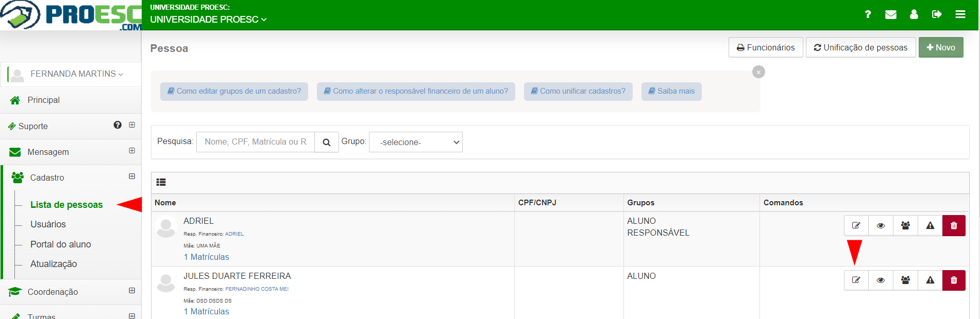Screen dimensions: 980x319
Task: Click Unificação de pessoas button
Action: [860, 47]
